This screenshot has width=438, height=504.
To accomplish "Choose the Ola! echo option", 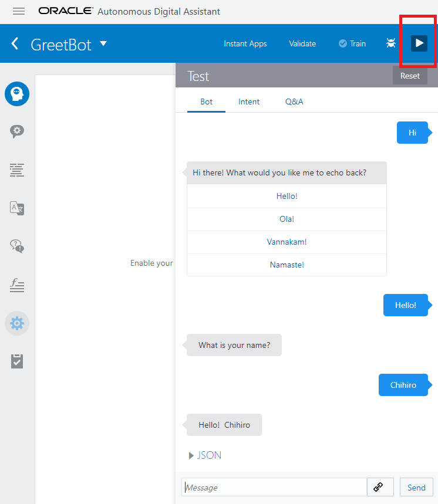I will coord(287,219).
